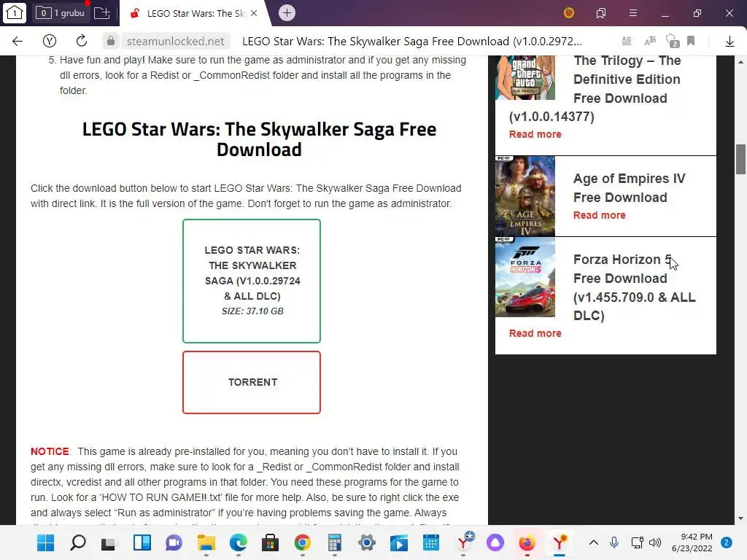Click the scrollbar down arrow
This screenshot has width=747, height=560.
click(741, 518)
